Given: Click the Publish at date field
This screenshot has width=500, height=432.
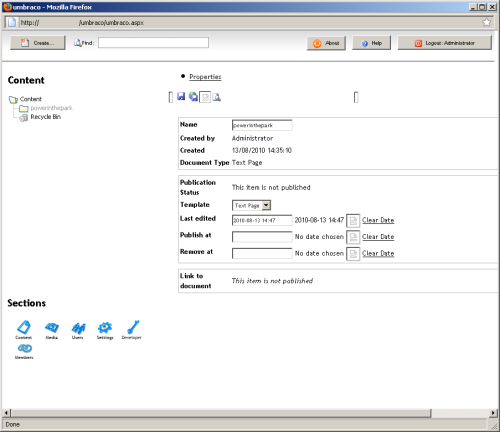Looking at the screenshot, I should point(262,237).
